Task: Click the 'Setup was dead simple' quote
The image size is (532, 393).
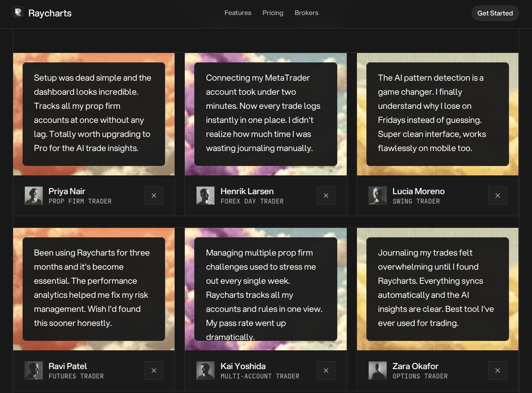Action: tap(92, 113)
